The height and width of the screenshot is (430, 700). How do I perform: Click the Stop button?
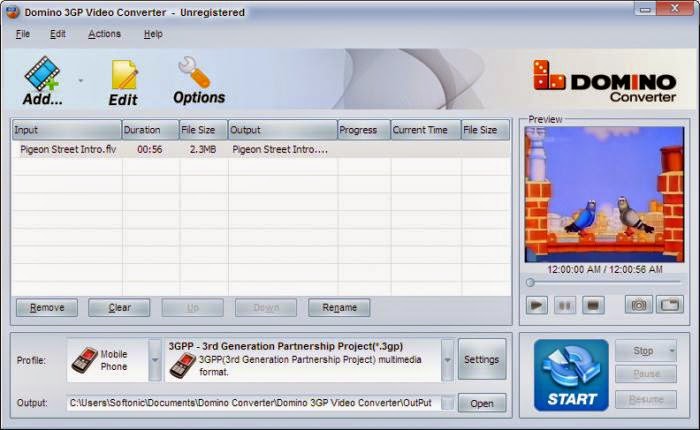[x=642, y=351]
